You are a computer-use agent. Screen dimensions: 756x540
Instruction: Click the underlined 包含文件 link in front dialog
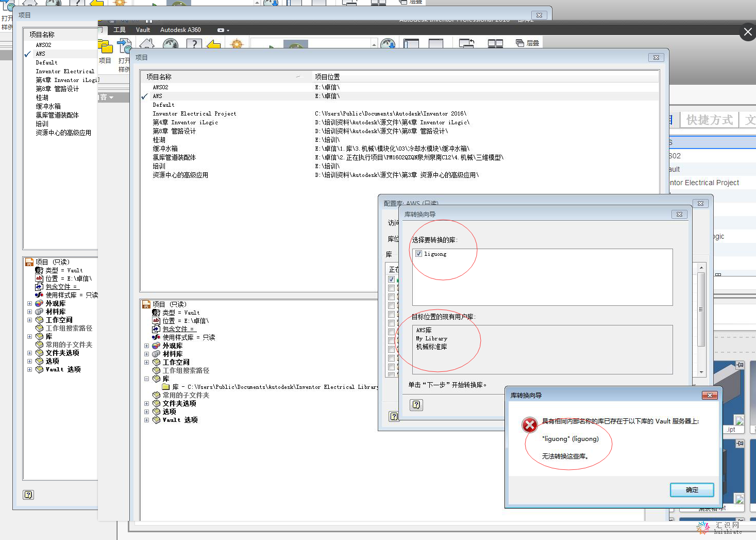point(178,329)
